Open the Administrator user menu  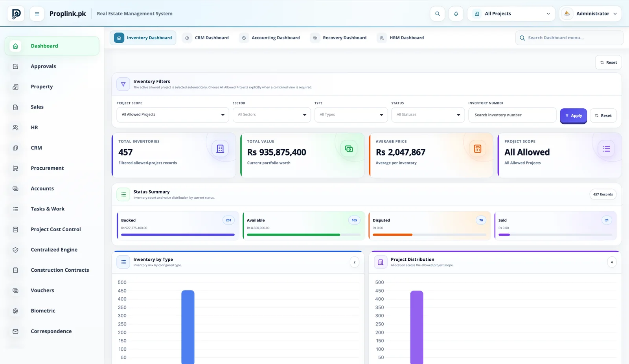point(590,14)
